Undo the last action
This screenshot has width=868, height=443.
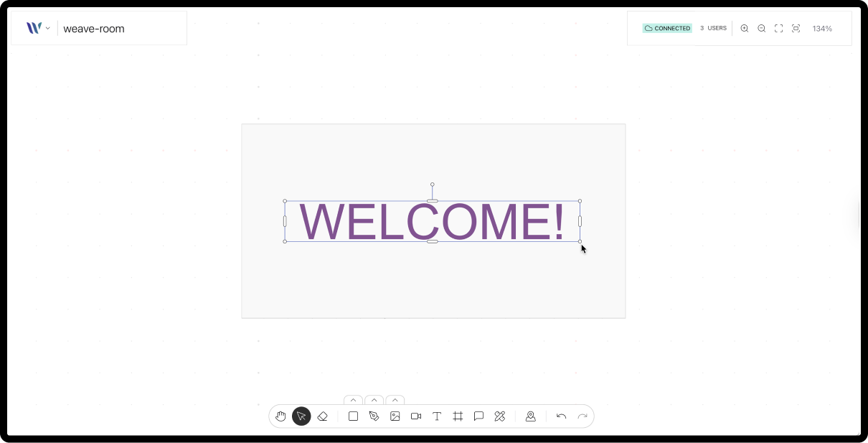(561, 416)
